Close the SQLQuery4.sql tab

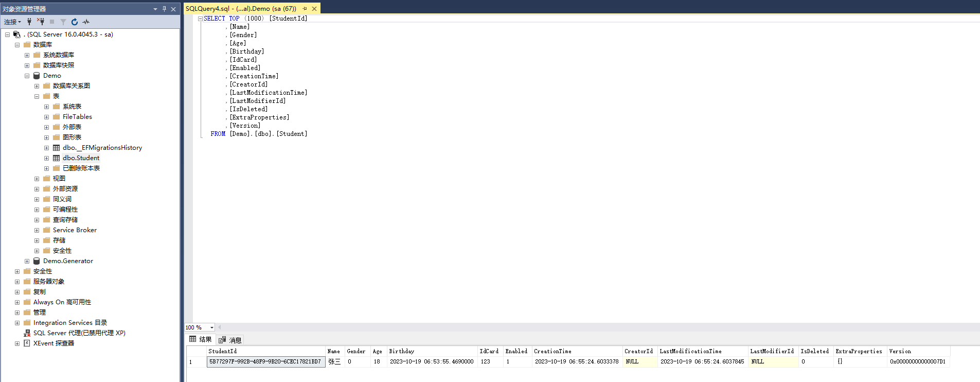click(x=314, y=9)
